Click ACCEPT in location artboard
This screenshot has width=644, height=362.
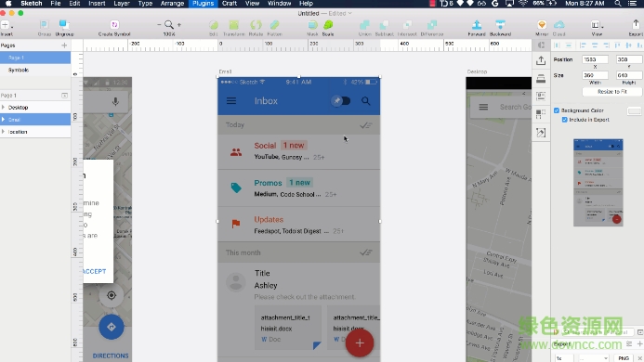[x=95, y=271]
